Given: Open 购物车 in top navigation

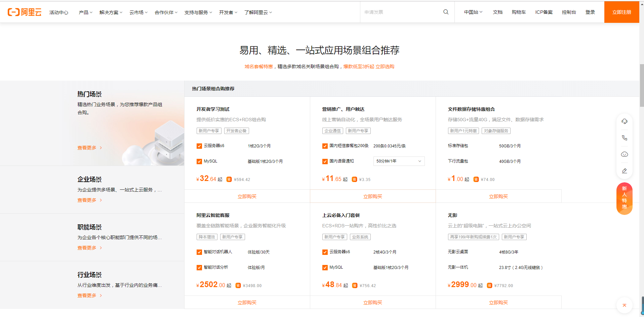Looking at the screenshot, I should click(x=519, y=12).
